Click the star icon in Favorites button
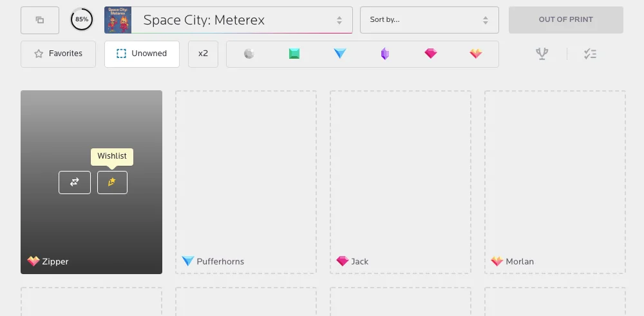Image resolution: width=644 pixels, height=316 pixels. 39,54
